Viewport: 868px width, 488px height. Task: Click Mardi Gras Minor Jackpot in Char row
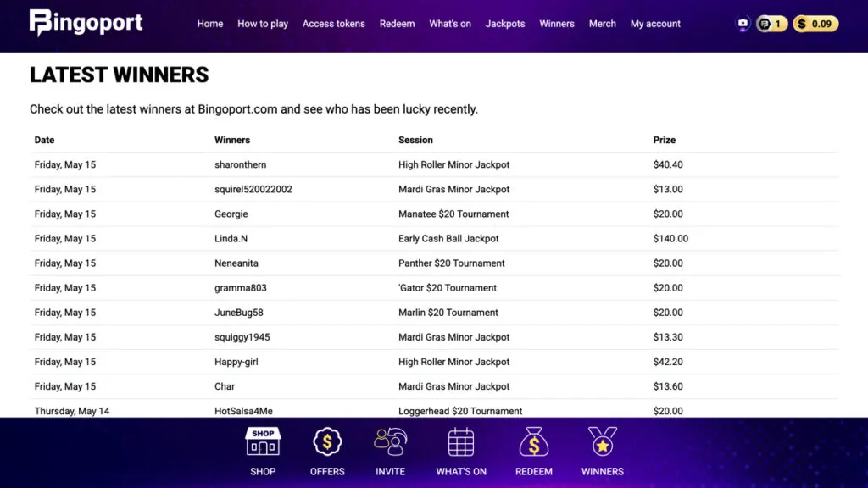(x=453, y=386)
